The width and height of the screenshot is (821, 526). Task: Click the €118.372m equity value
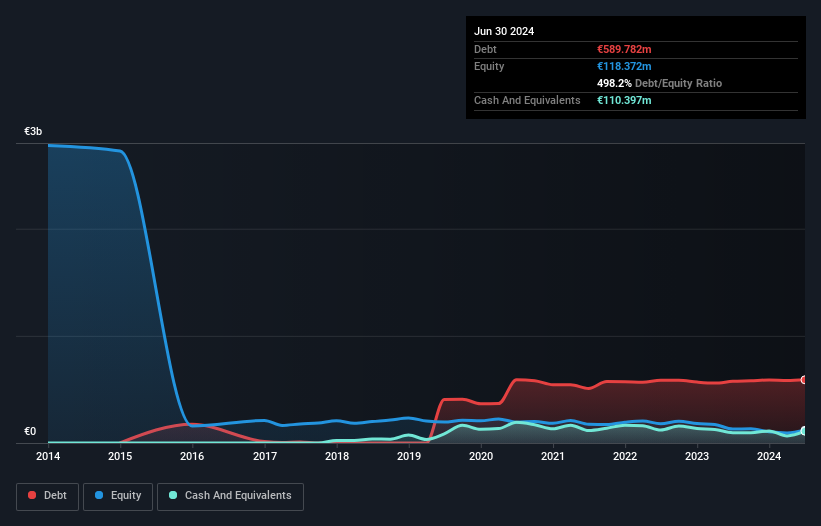(x=624, y=66)
